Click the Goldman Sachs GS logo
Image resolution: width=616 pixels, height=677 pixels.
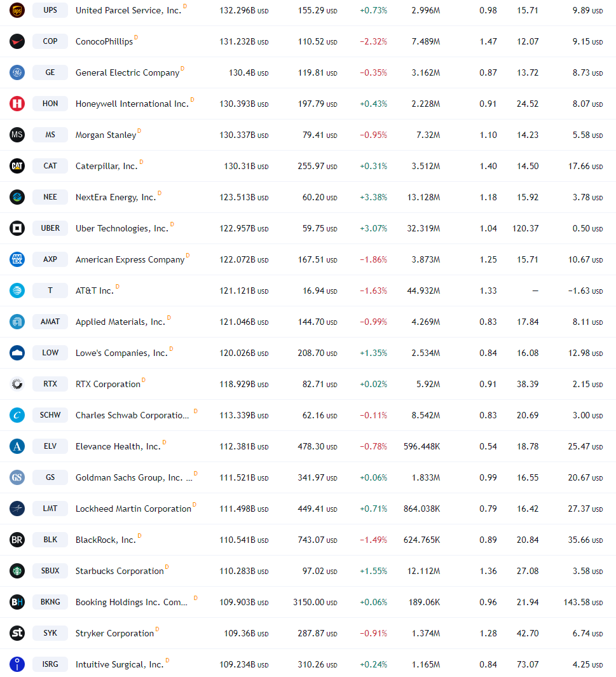(x=17, y=477)
